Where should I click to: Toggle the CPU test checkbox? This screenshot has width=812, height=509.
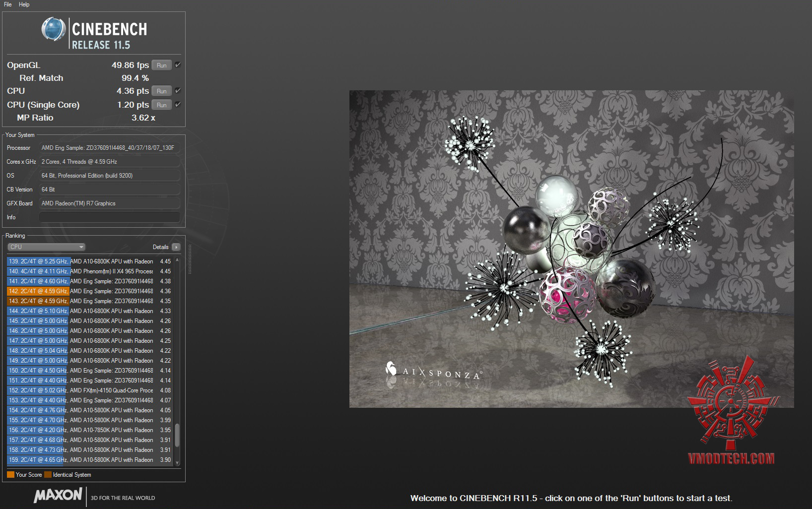click(x=178, y=91)
